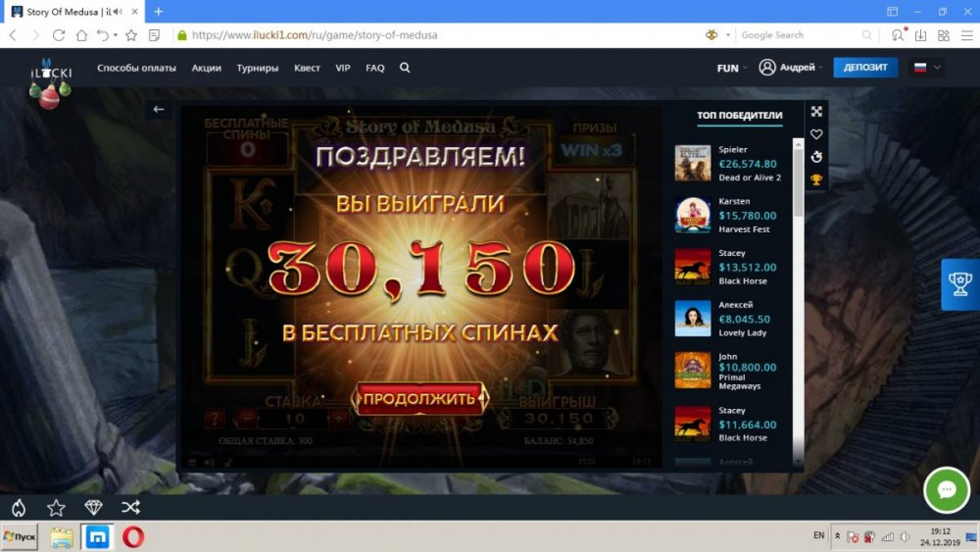Screen dimensions: 980x552
Task: Click the system tray volume icon
Action: [905, 537]
